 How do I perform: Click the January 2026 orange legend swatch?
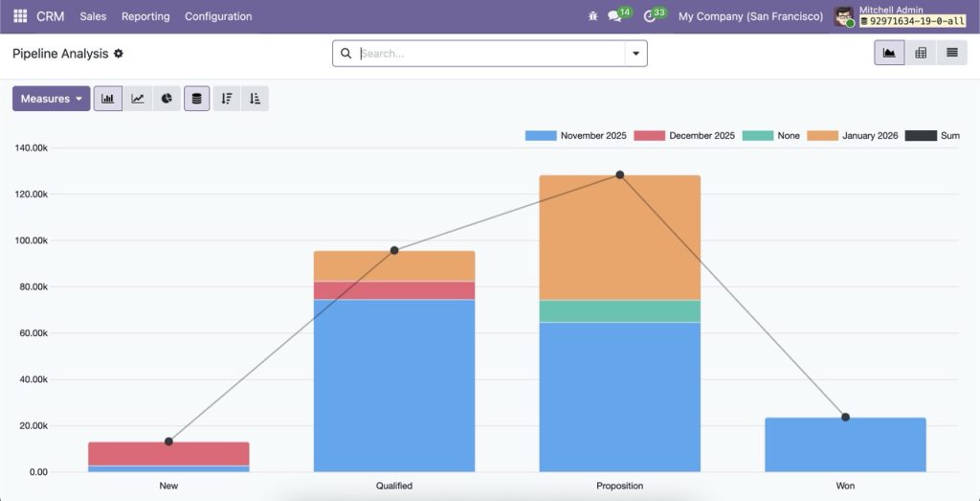click(823, 136)
